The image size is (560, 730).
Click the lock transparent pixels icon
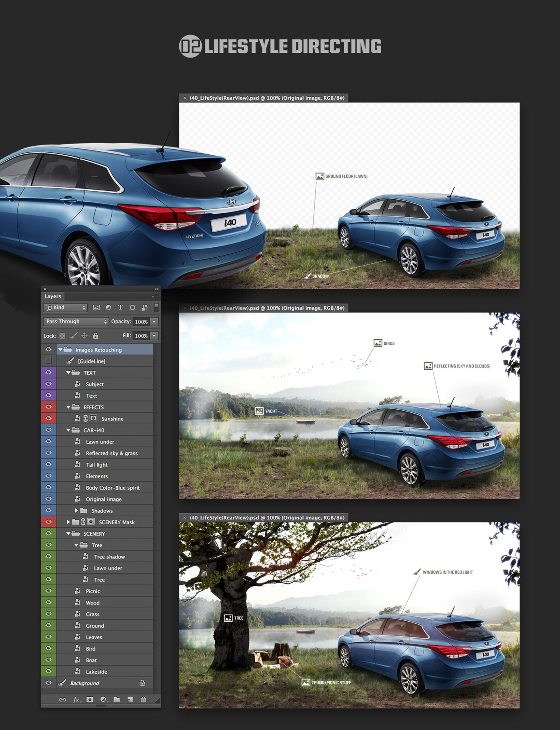[62, 336]
